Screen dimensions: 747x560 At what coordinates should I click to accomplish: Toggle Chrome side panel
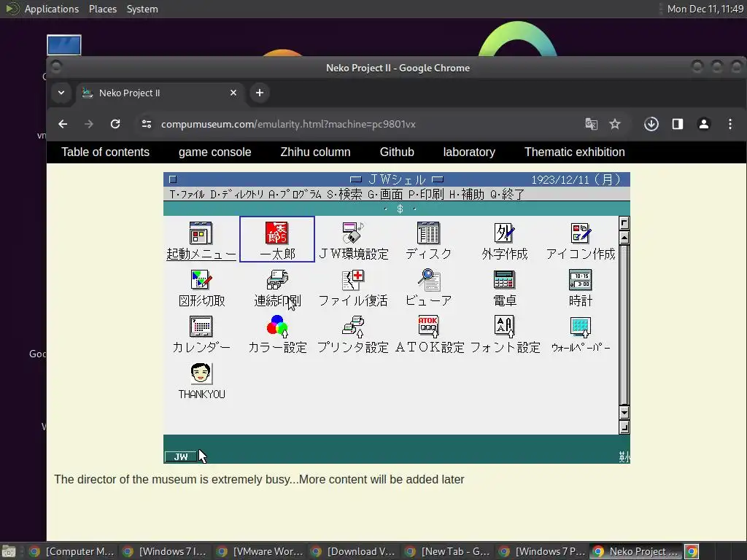pyautogui.click(x=678, y=124)
